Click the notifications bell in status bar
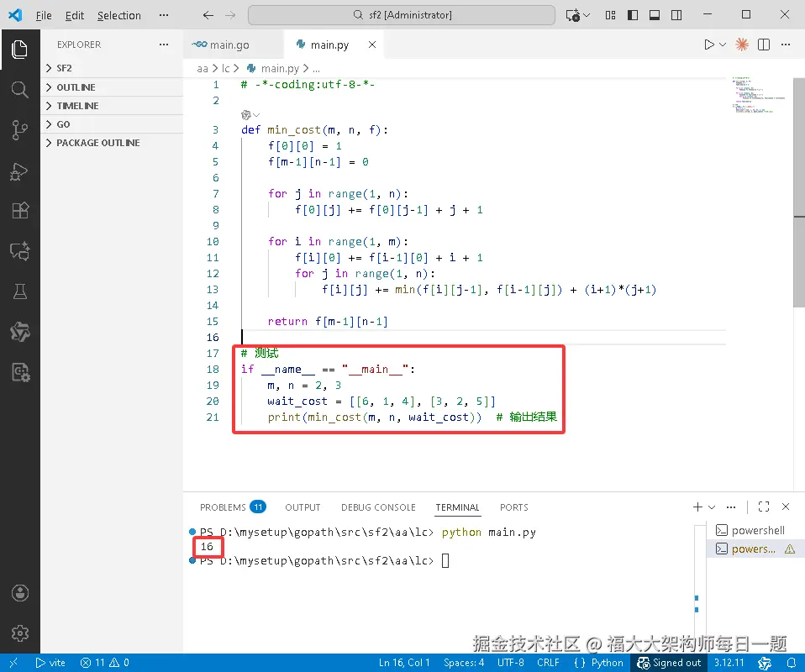 [792, 663]
